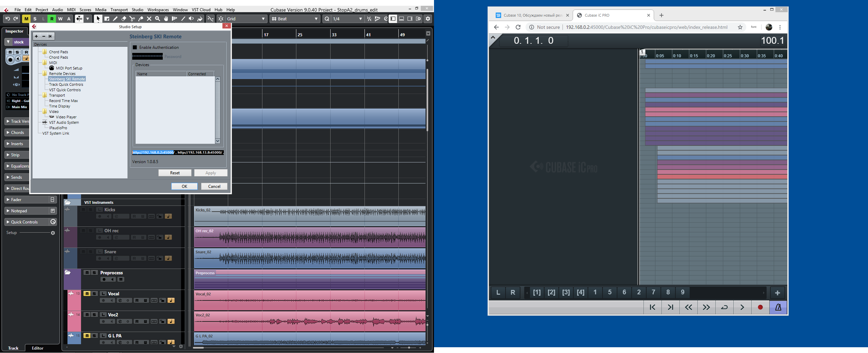
Task: Select the Object Selection arrow tool
Action: 98,19
